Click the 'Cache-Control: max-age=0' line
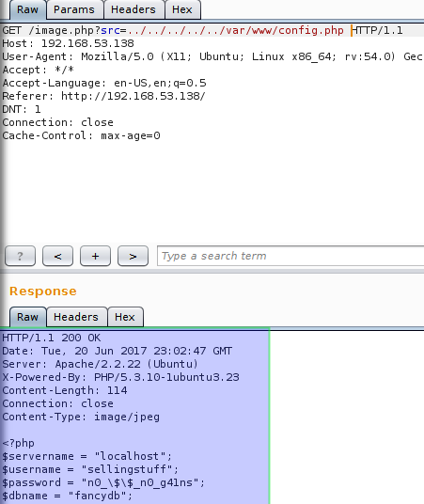 pos(82,135)
